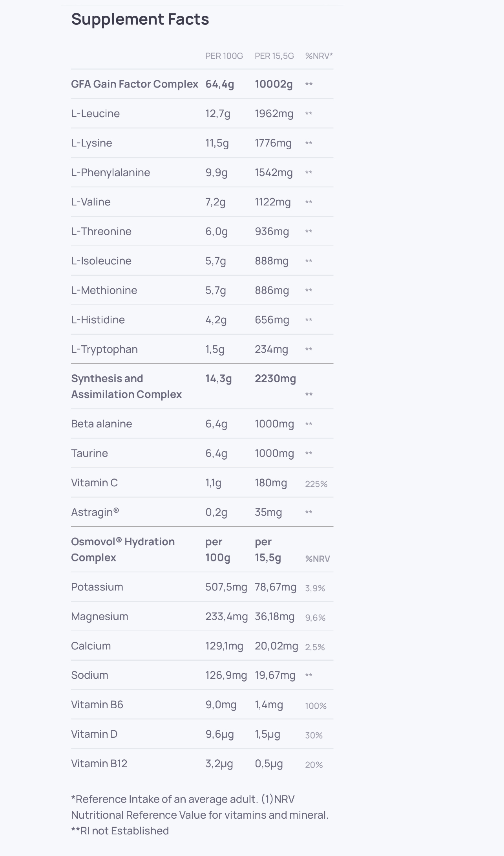Click the Beta alanine ingredient name
The image size is (504, 856).
tap(101, 424)
